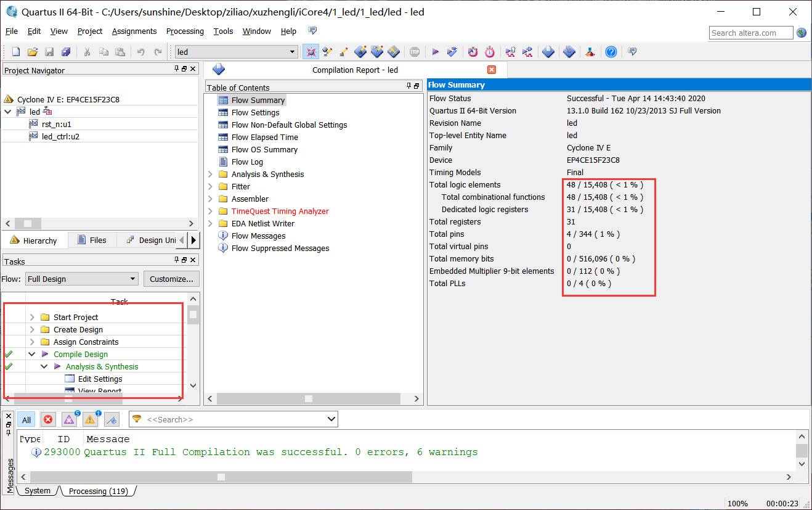Click in the Search altera.com field
812x510 pixels.
point(750,33)
